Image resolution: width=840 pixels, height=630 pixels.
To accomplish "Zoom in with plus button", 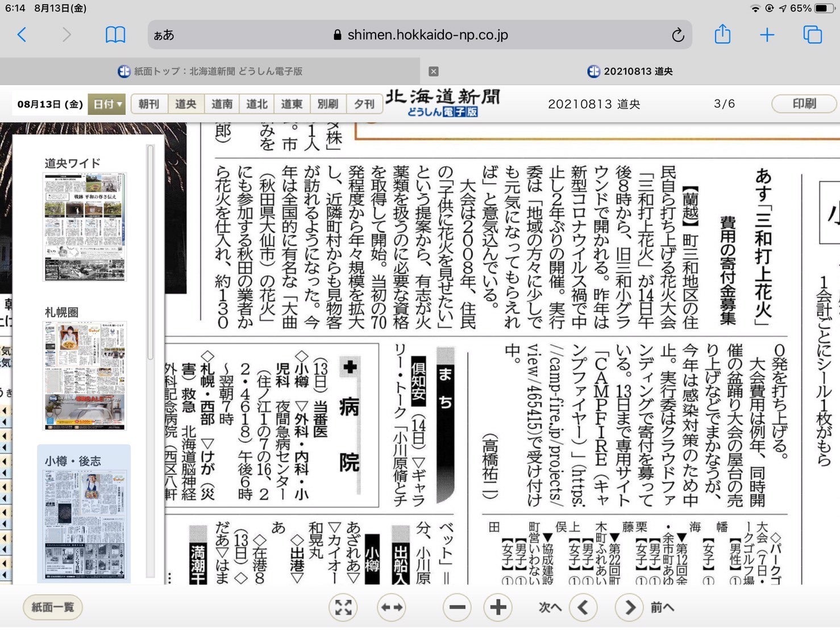I will (498, 607).
